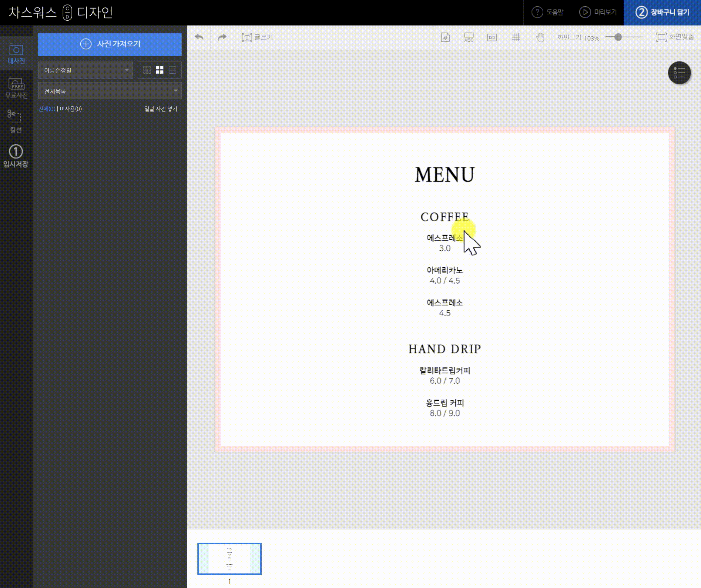This screenshot has width=701, height=588.
Task: Select the COFFEE heading text
Action: pos(444,217)
